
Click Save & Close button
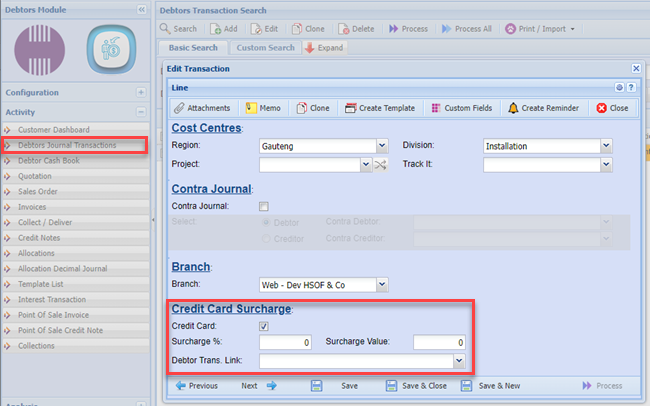416,386
